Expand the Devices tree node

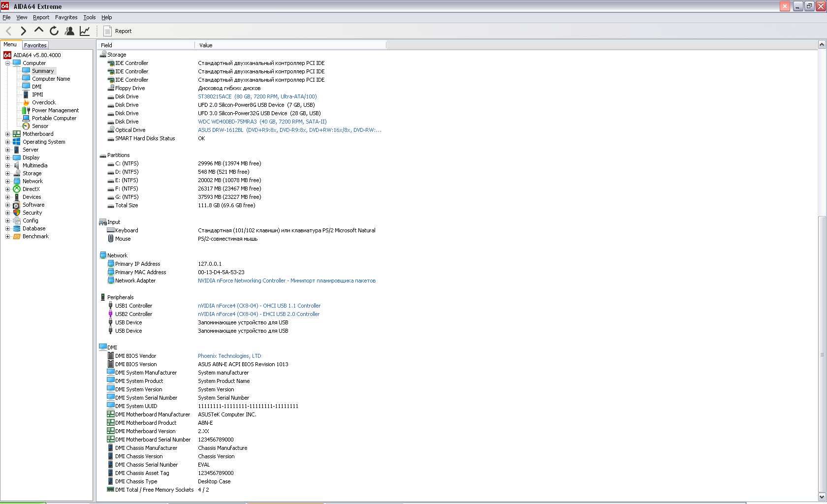[7, 197]
